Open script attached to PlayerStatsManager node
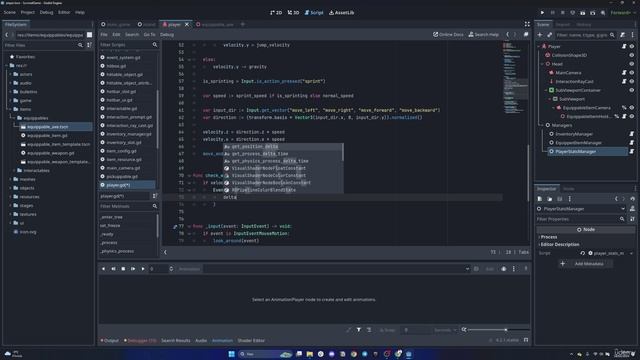 632,151
